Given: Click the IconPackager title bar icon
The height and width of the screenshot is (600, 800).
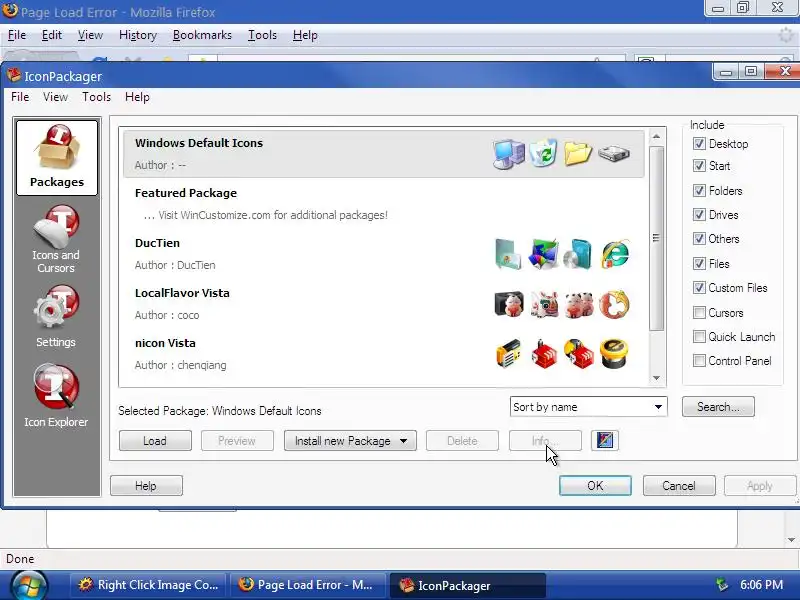Looking at the screenshot, I should pyautogui.click(x=14, y=76).
